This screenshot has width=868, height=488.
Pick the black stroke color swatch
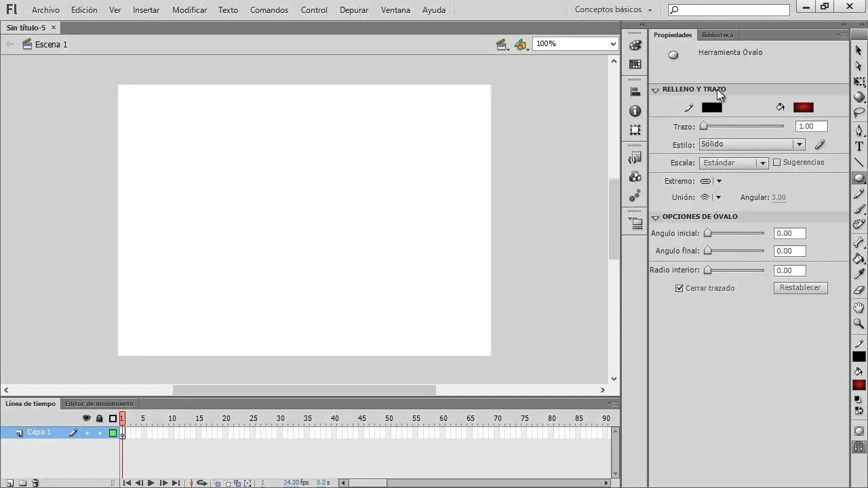(x=711, y=107)
